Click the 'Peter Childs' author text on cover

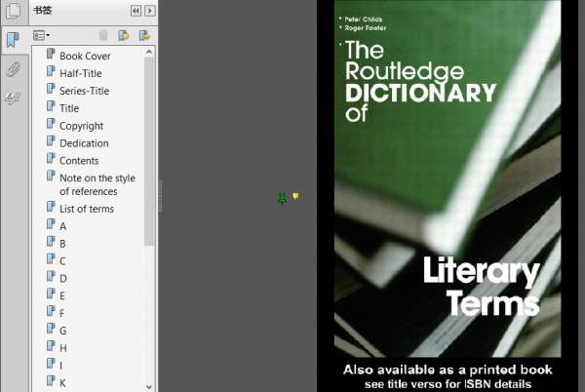[x=363, y=20]
